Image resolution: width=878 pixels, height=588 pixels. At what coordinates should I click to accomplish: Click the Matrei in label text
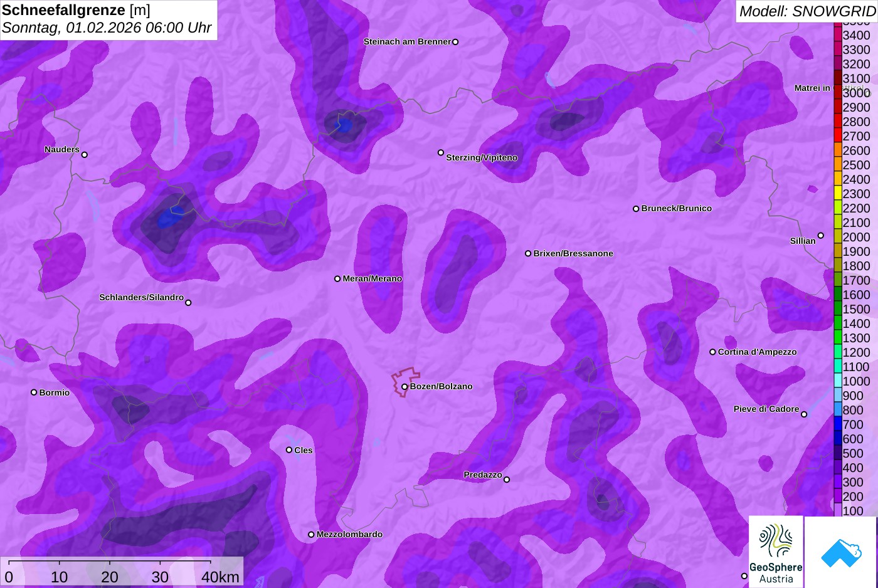812,88
